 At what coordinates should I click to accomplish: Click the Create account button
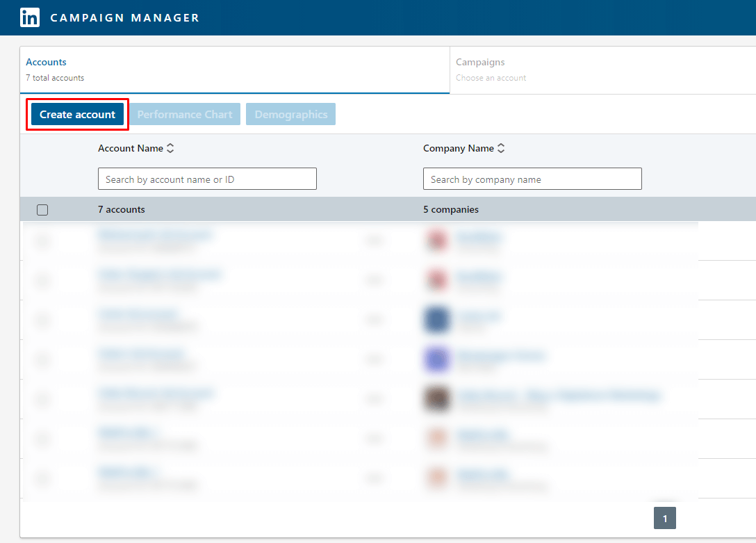[x=77, y=114]
